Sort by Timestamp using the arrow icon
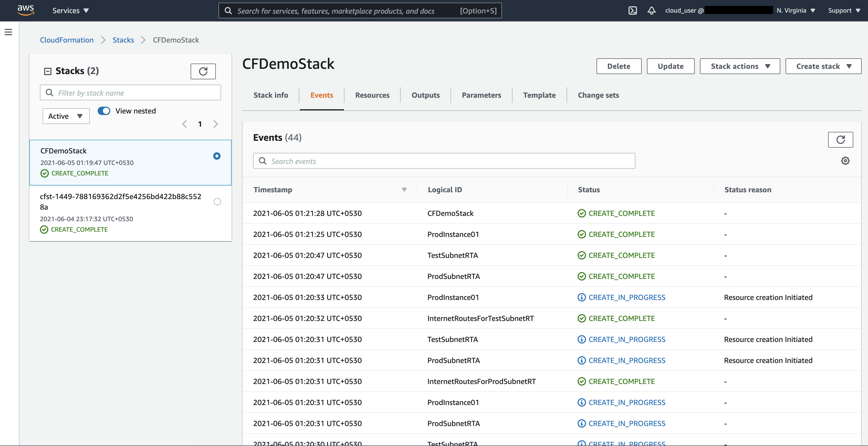Viewport: 868px width, 446px height. point(404,190)
